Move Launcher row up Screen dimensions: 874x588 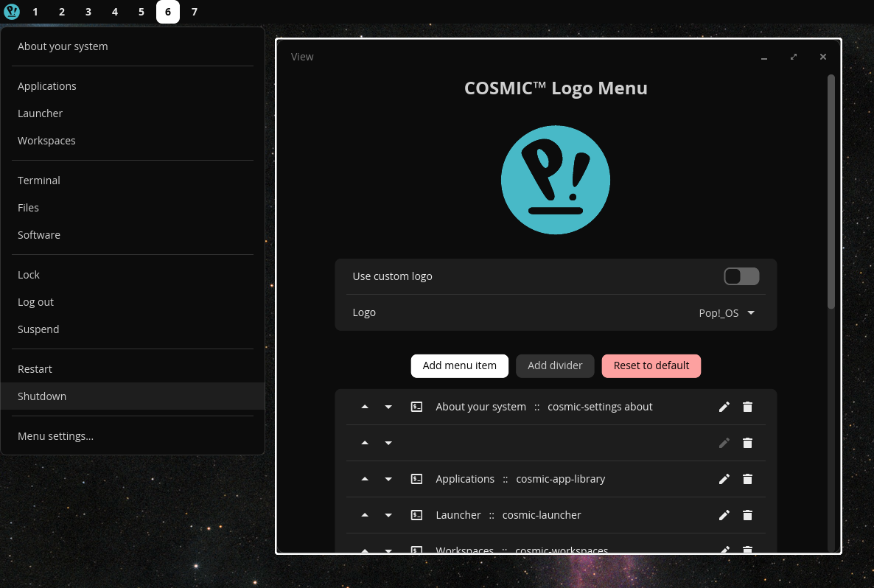365,515
